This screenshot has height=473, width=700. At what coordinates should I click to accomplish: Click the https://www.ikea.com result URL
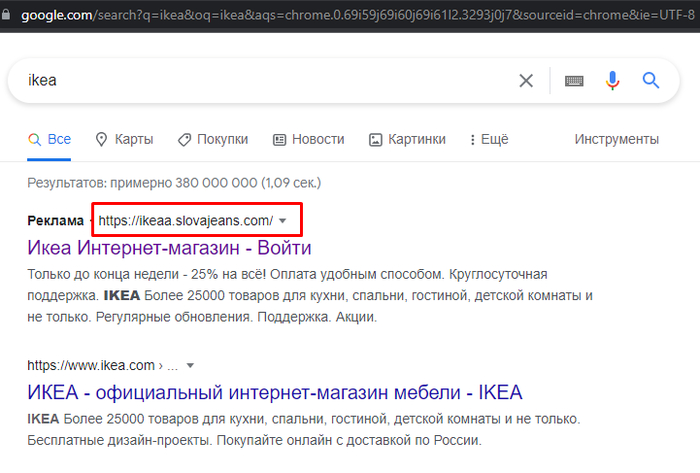(x=91, y=365)
